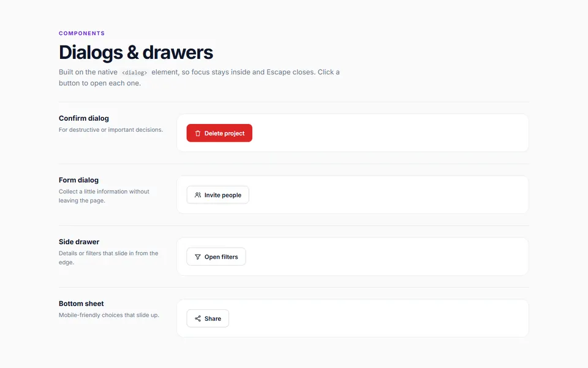Open filters side drawer button
Image resolution: width=588 pixels, height=368 pixels.
point(216,256)
